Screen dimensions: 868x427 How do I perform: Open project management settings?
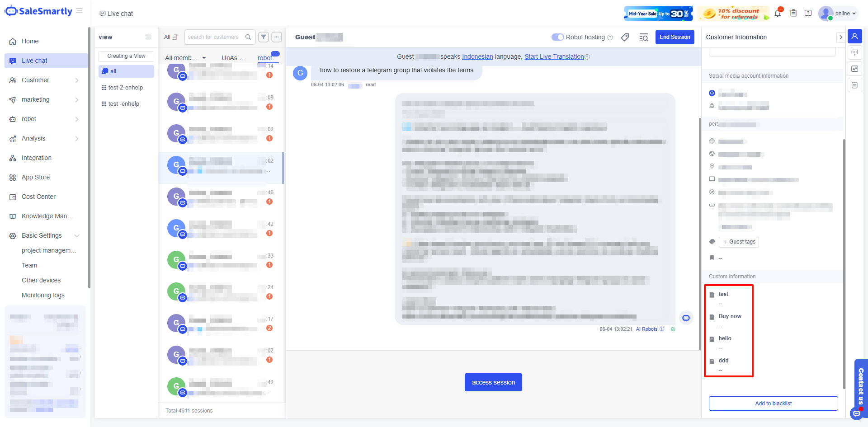tap(49, 250)
